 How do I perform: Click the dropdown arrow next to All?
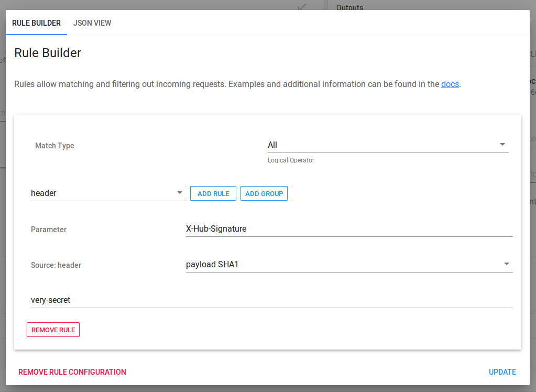coord(502,144)
